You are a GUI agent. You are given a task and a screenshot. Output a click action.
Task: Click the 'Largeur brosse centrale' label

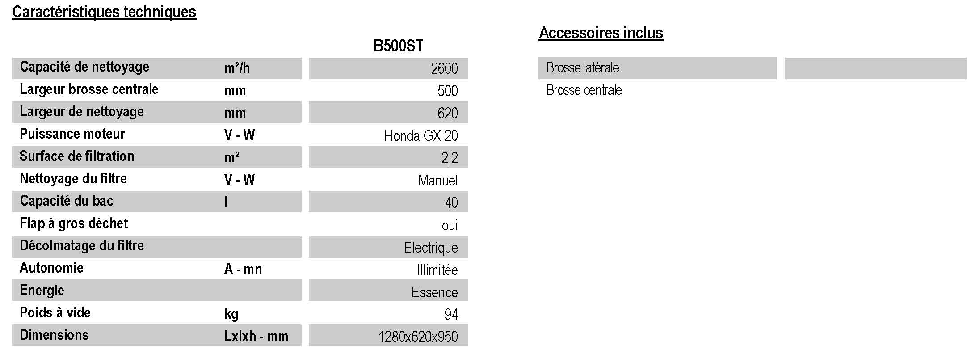pos(89,89)
